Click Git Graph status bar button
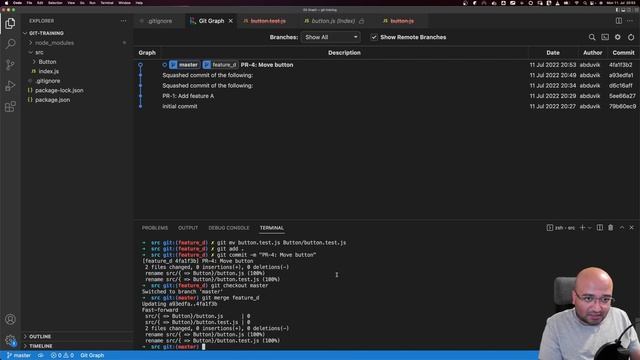This screenshot has width=640, height=360. 92,356
